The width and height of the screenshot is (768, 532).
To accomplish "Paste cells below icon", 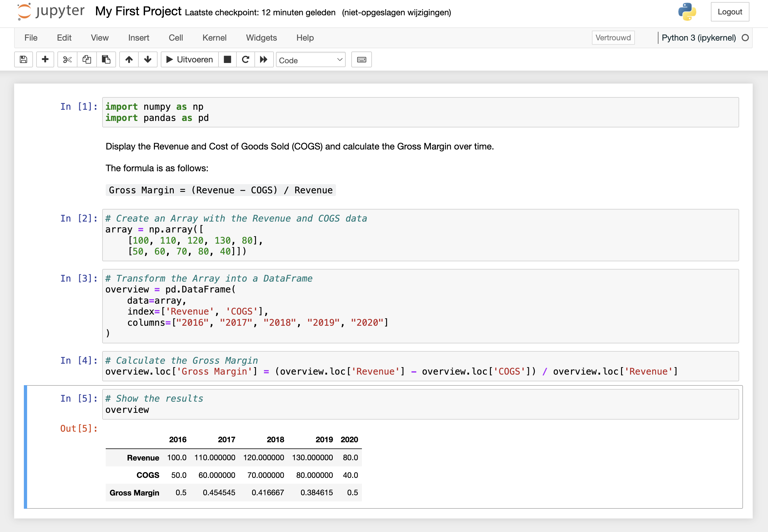I will coord(106,60).
